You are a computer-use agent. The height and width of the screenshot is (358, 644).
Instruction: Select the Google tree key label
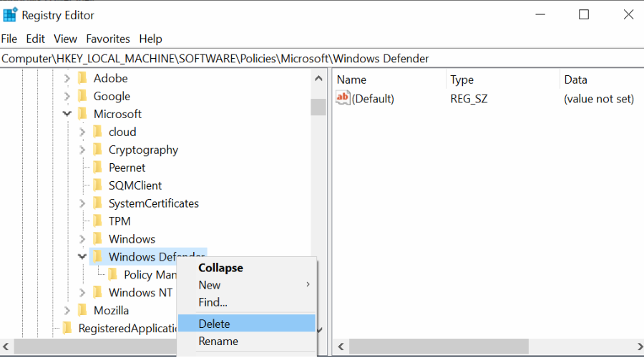pos(112,96)
